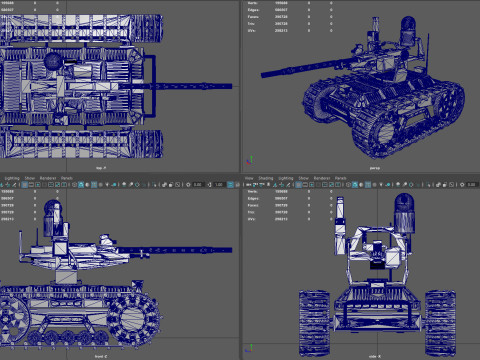Toggle Film Gate in side view toolbar
The image size is (480, 360).
point(305,185)
